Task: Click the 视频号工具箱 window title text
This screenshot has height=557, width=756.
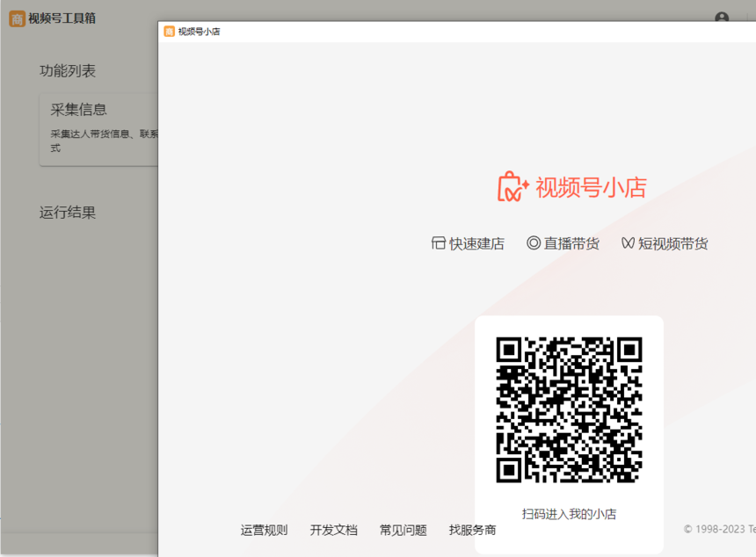Action: tap(62, 18)
